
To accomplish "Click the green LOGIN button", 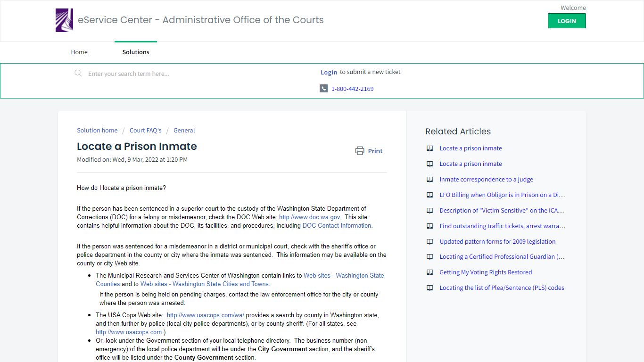I will coord(567,21).
